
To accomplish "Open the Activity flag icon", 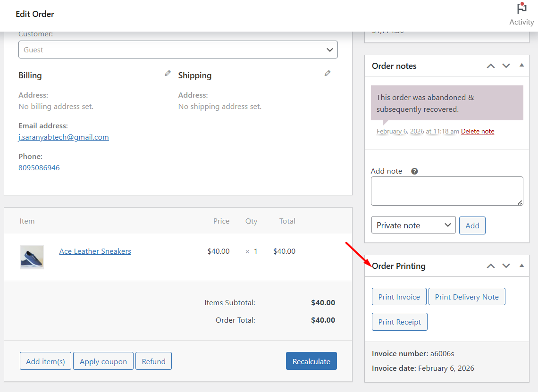I will click(x=521, y=9).
